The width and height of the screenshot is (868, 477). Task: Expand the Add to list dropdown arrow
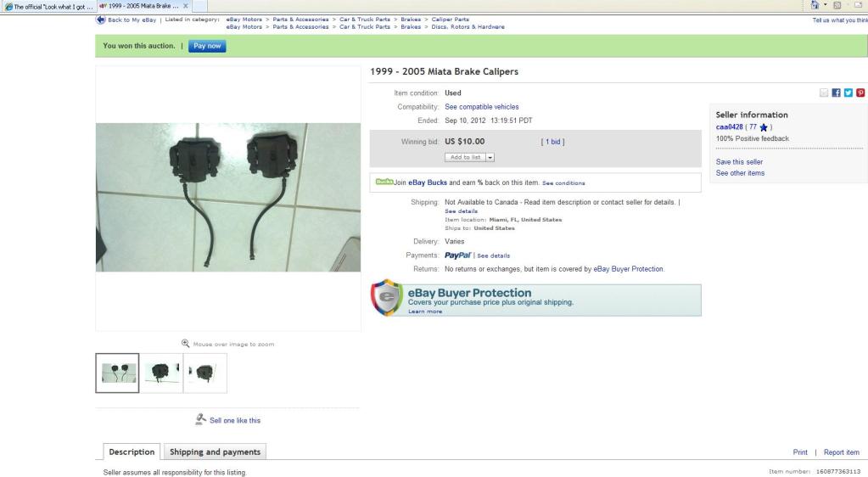(490, 157)
